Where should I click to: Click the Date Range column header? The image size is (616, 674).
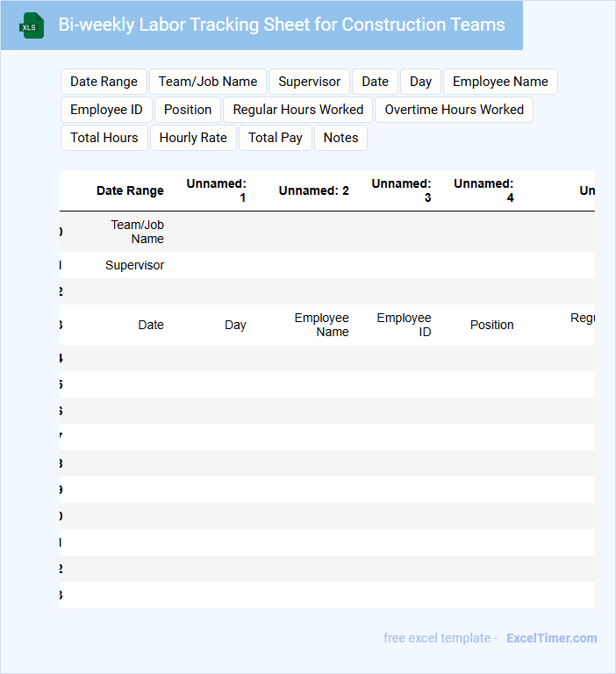click(x=130, y=190)
